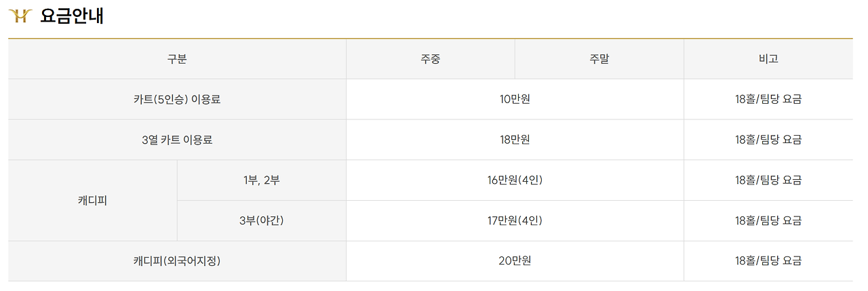Click the 캐디피 merged category cell

[92, 200]
